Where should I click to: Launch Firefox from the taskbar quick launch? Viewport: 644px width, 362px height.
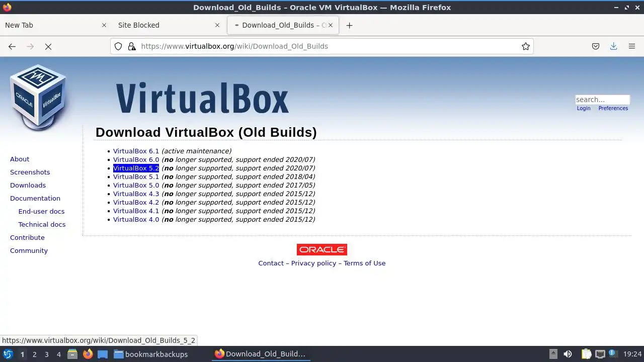point(88,354)
